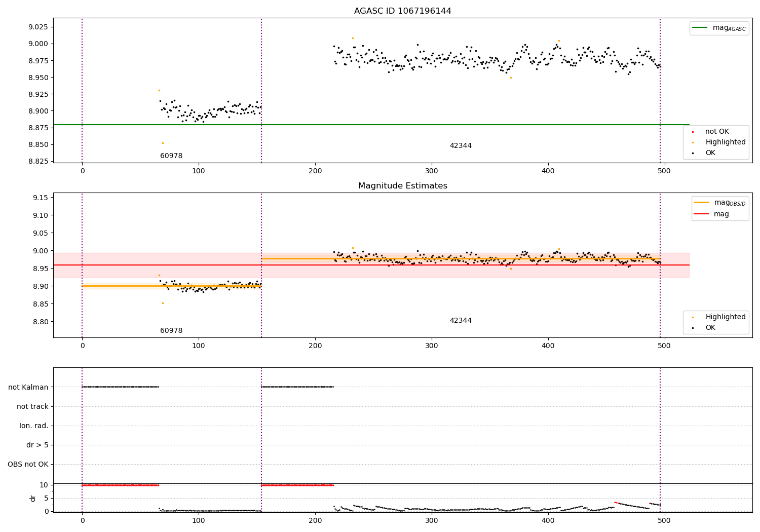Click the 8.90 y-axis tick label
Image resolution: width=760 pixels, height=532 pixels.
(40, 286)
